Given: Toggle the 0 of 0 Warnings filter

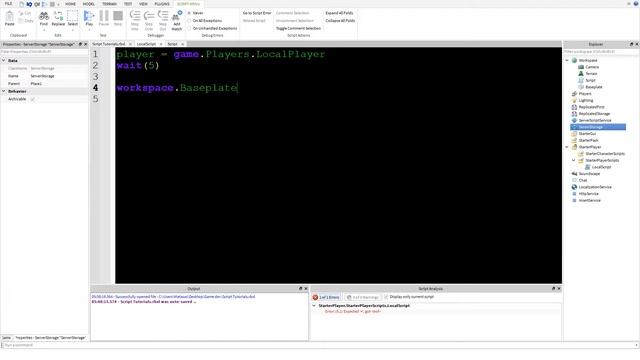Looking at the screenshot, I should tap(362, 297).
